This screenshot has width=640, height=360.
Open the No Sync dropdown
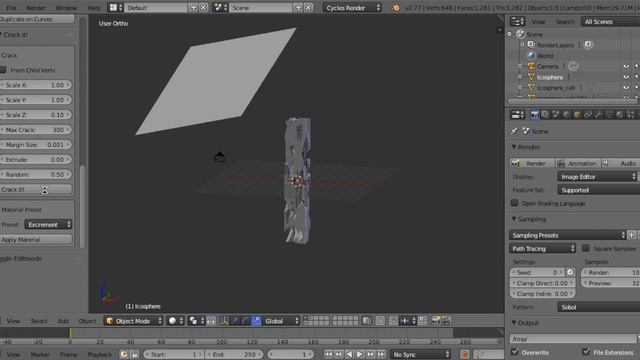click(x=420, y=354)
